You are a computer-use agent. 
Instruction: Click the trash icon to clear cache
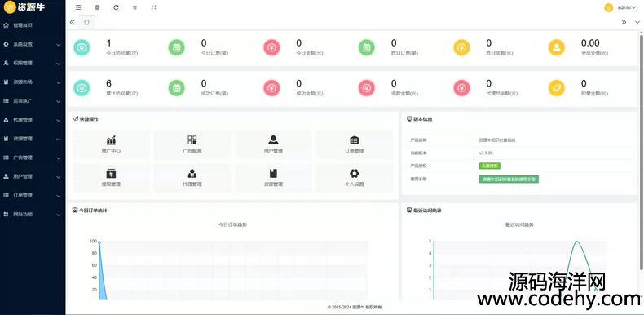click(x=135, y=7)
